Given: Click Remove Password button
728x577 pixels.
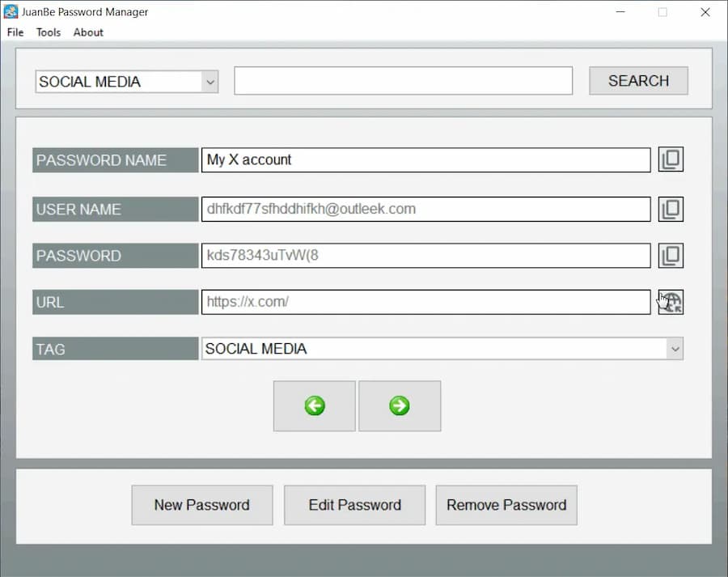Looking at the screenshot, I should (506, 505).
